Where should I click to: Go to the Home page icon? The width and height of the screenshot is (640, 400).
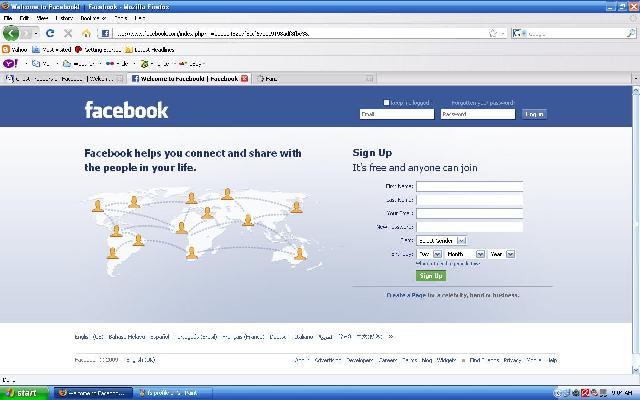coord(86,33)
